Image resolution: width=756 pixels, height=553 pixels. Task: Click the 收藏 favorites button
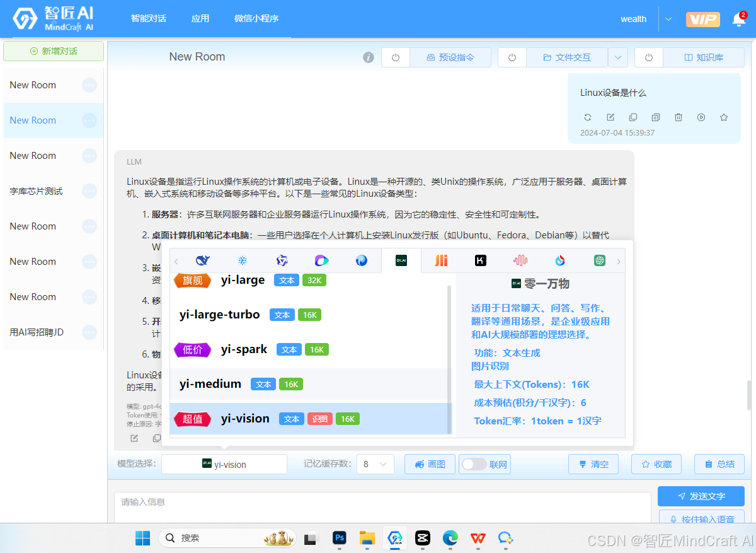(x=656, y=464)
